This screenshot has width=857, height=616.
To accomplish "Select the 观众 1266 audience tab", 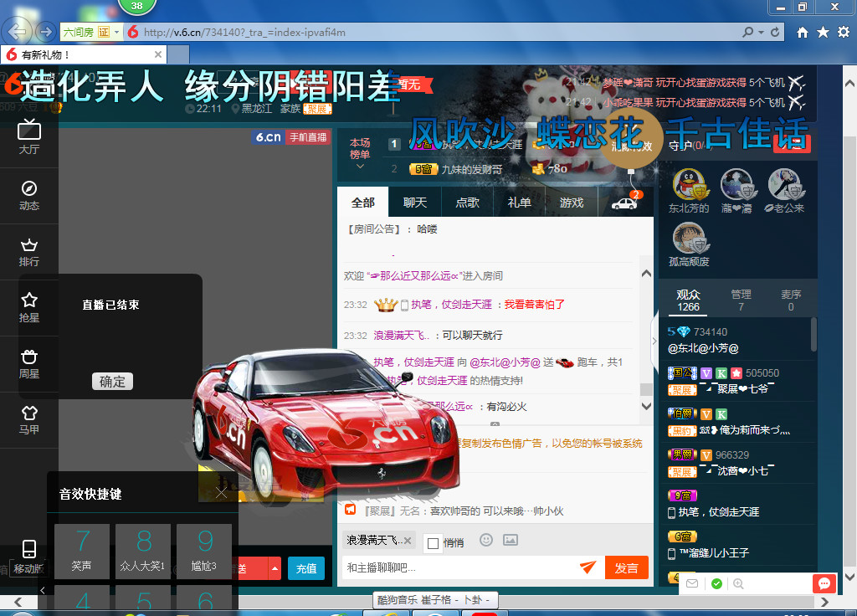I will (x=688, y=300).
